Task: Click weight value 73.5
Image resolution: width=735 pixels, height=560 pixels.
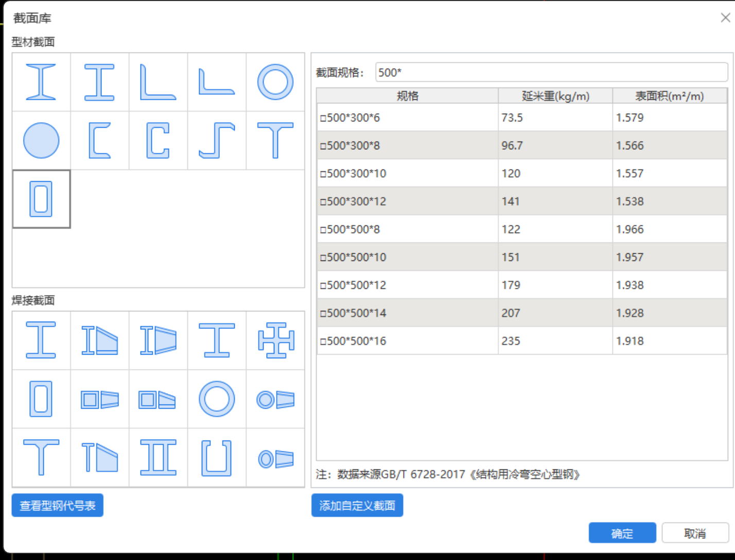Action: click(x=512, y=117)
